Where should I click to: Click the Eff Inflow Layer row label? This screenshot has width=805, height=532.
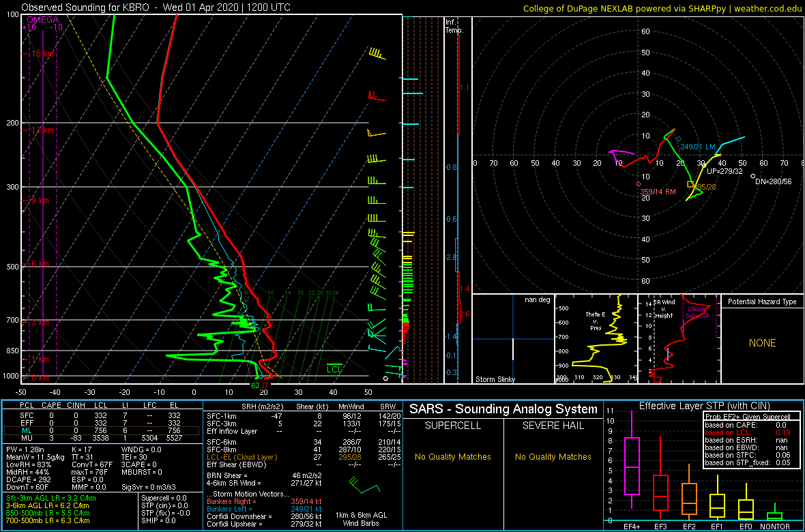(231, 431)
